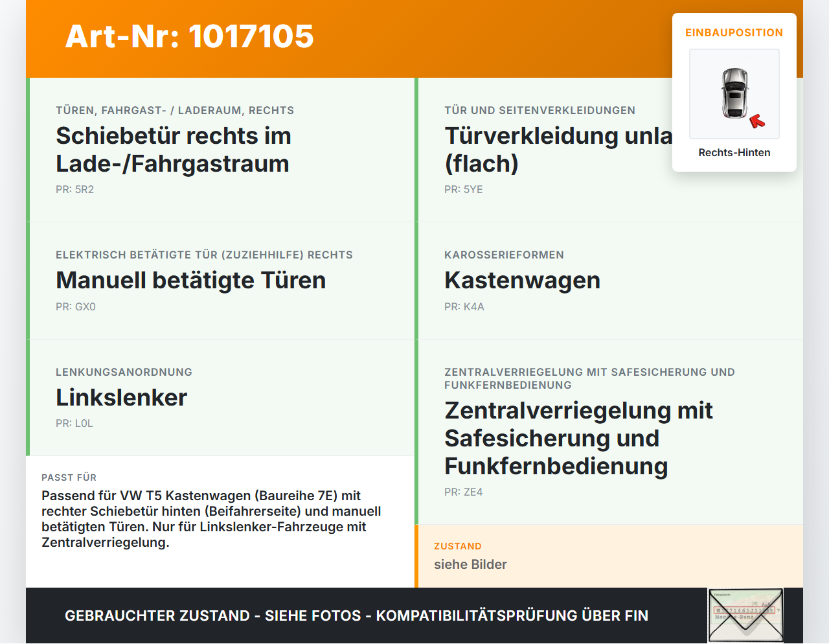Click the red arrow on car diagram
The image size is (829, 644).
point(757,121)
